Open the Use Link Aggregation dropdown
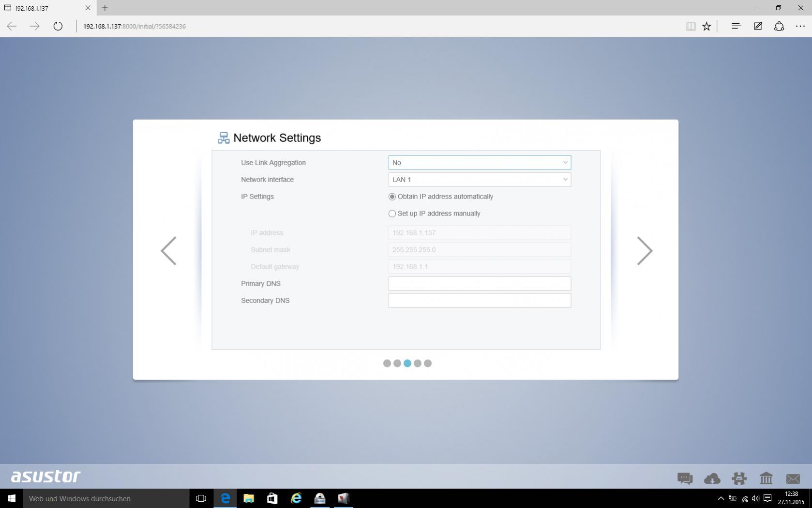 point(480,163)
